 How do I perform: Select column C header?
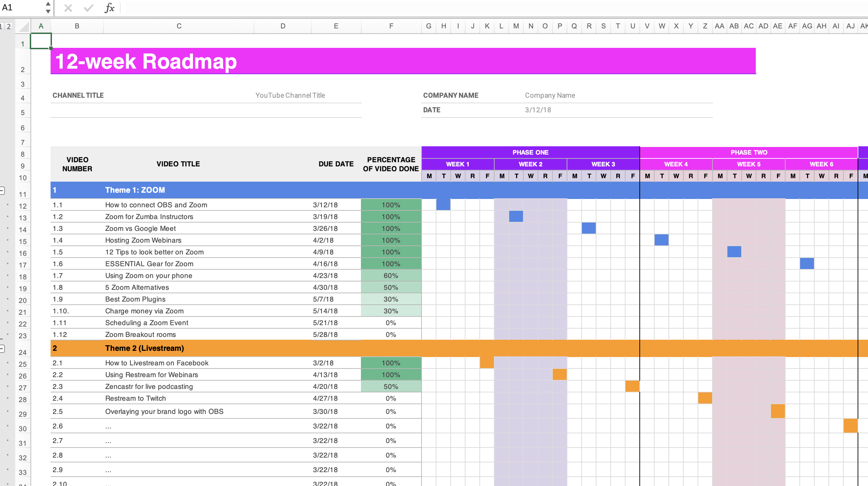[179, 26]
